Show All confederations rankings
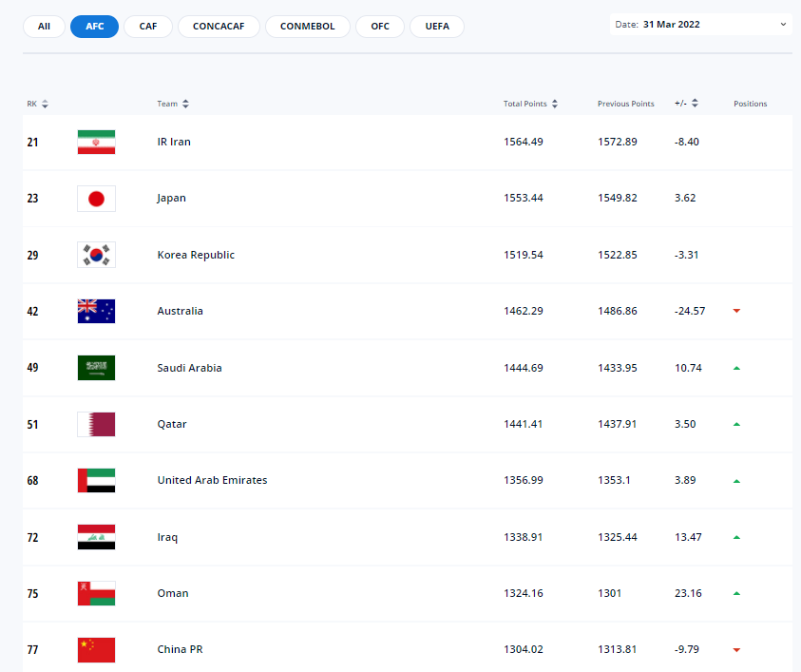The width and height of the screenshot is (801, 672). point(44,27)
